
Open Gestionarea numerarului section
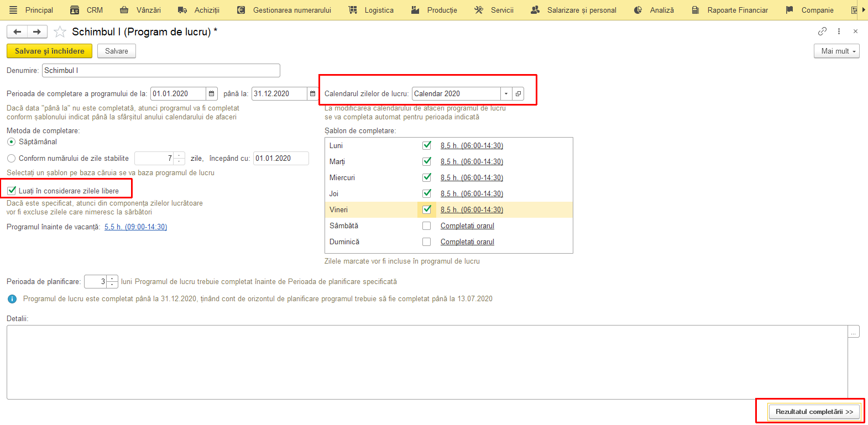(x=284, y=10)
